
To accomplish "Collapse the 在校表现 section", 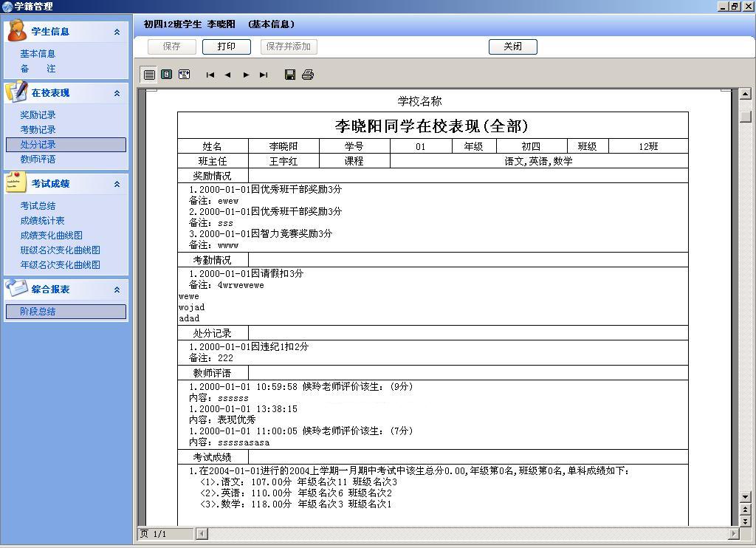I will pos(117,93).
